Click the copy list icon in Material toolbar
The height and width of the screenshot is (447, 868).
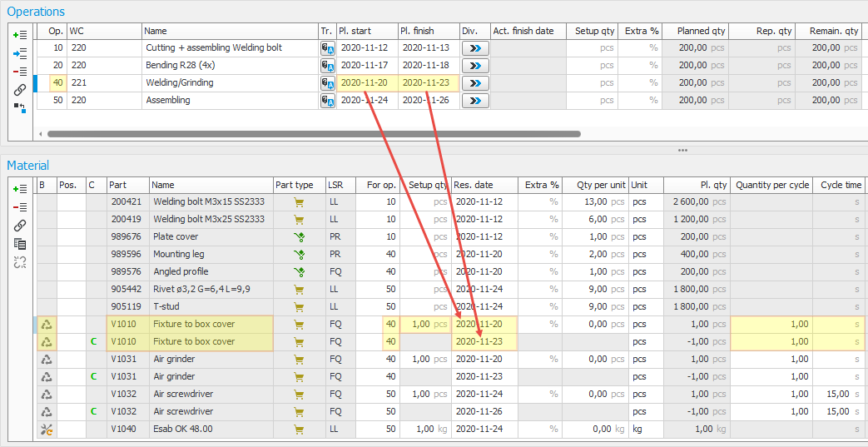[x=21, y=243]
